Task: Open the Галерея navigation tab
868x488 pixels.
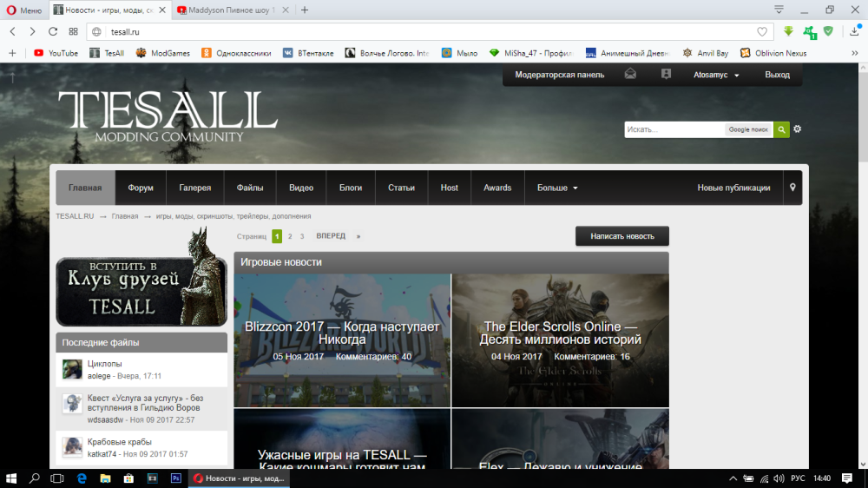Action: [194, 188]
